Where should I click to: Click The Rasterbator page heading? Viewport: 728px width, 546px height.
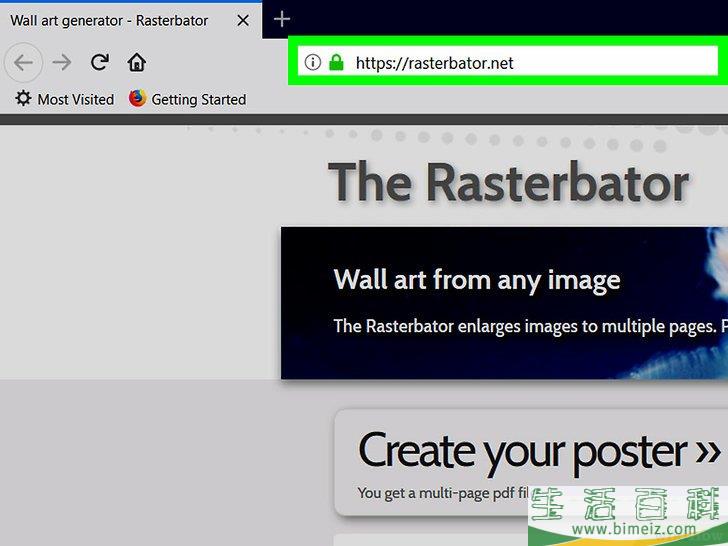tap(508, 182)
